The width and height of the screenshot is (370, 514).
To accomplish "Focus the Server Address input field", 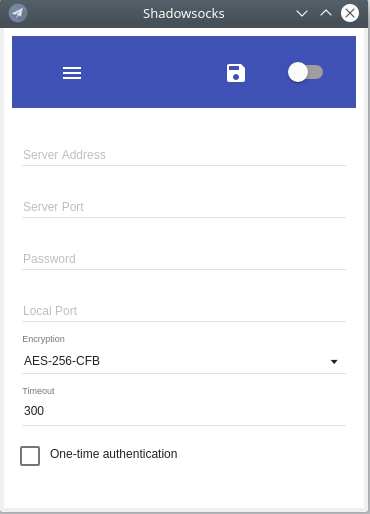I will (x=184, y=155).
